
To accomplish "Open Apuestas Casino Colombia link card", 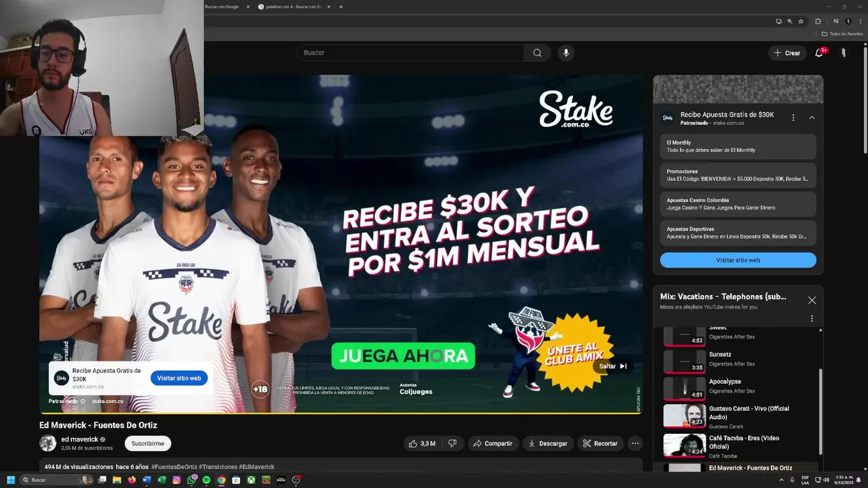I will click(738, 204).
